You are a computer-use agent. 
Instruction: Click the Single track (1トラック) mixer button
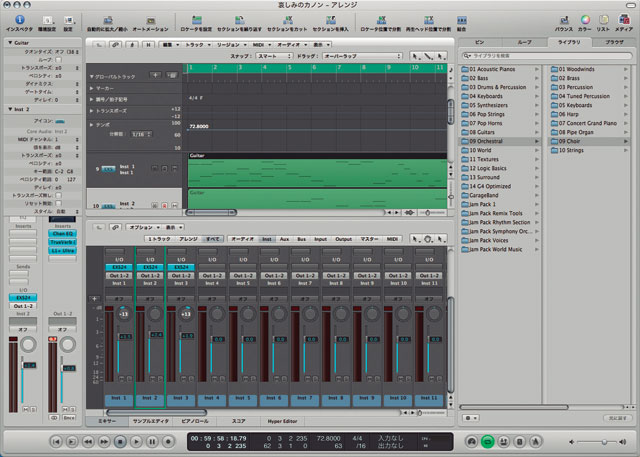pyautogui.click(x=159, y=239)
